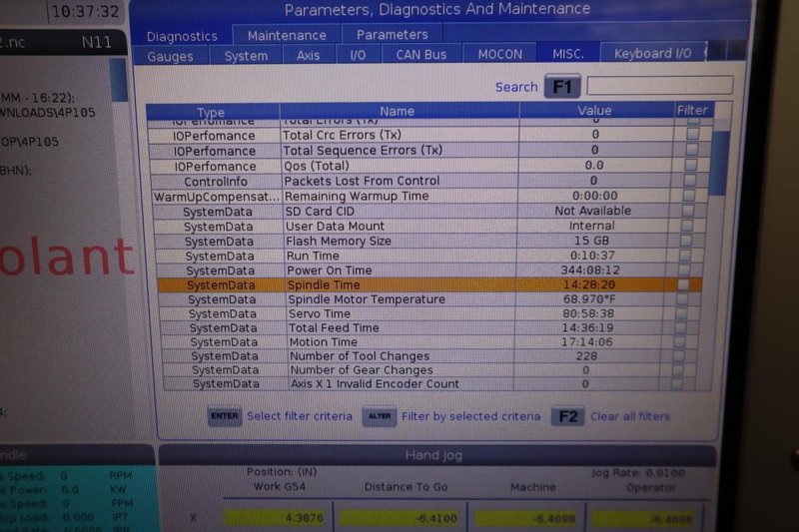Toggle filter checkbox for Run Time
This screenshot has width=799, height=532.
coord(685,255)
